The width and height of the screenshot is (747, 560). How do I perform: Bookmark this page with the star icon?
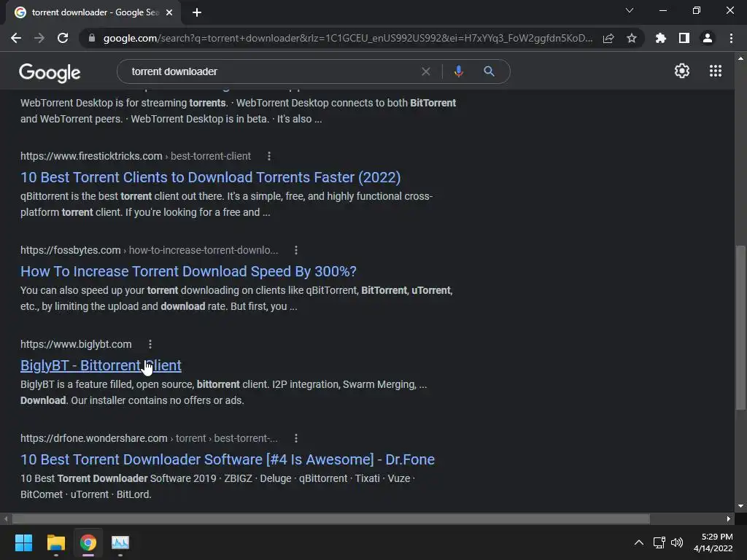pyautogui.click(x=632, y=38)
